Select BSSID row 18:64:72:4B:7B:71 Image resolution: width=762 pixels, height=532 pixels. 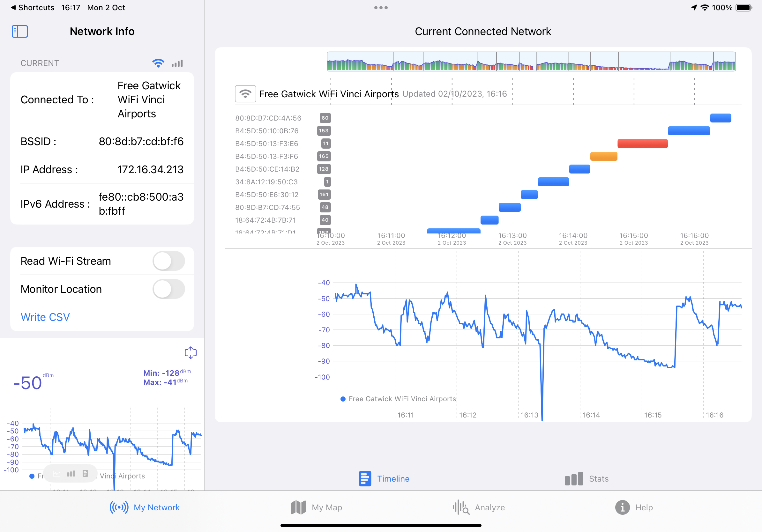265,220
